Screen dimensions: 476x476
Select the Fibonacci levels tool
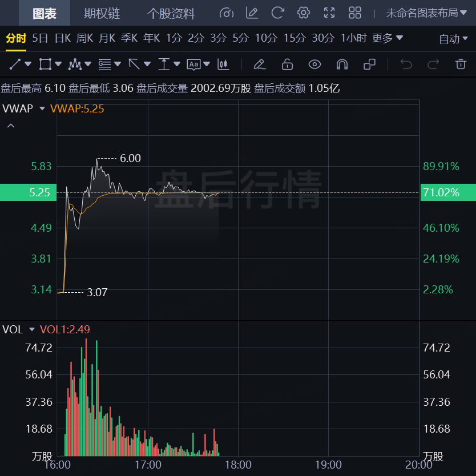click(105, 64)
